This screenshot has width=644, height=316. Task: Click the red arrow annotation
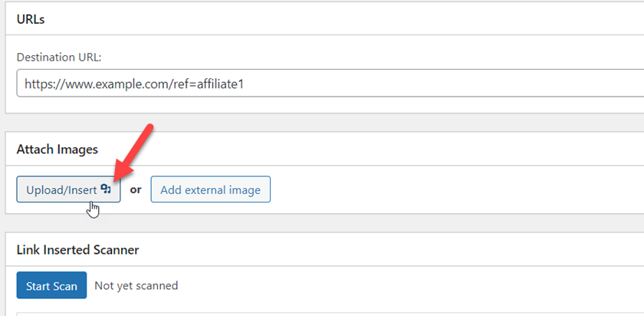click(x=132, y=153)
